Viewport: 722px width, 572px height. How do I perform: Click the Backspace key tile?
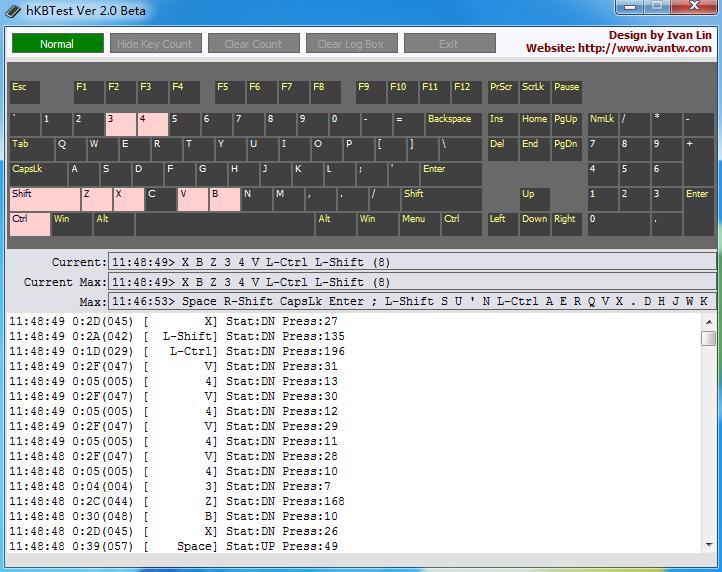(x=454, y=124)
